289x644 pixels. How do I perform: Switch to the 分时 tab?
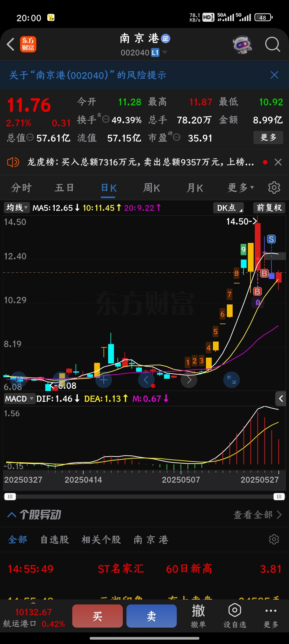tap(21, 188)
